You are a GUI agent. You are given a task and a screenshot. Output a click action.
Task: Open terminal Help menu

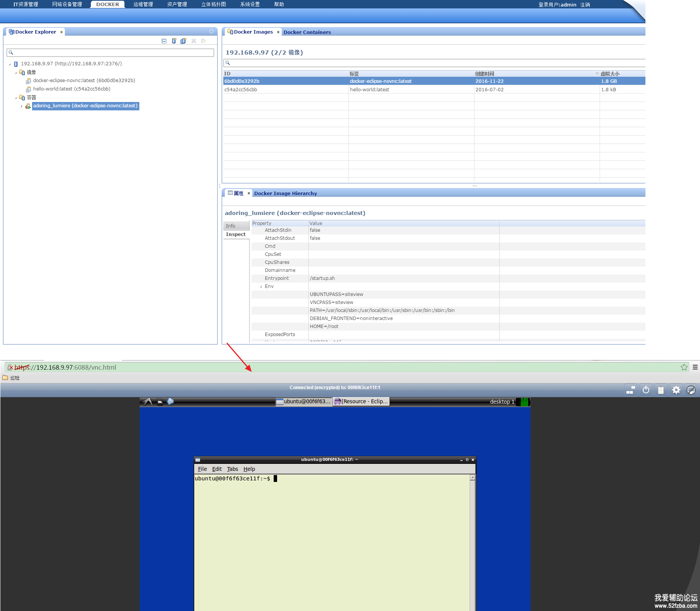pos(249,469)
